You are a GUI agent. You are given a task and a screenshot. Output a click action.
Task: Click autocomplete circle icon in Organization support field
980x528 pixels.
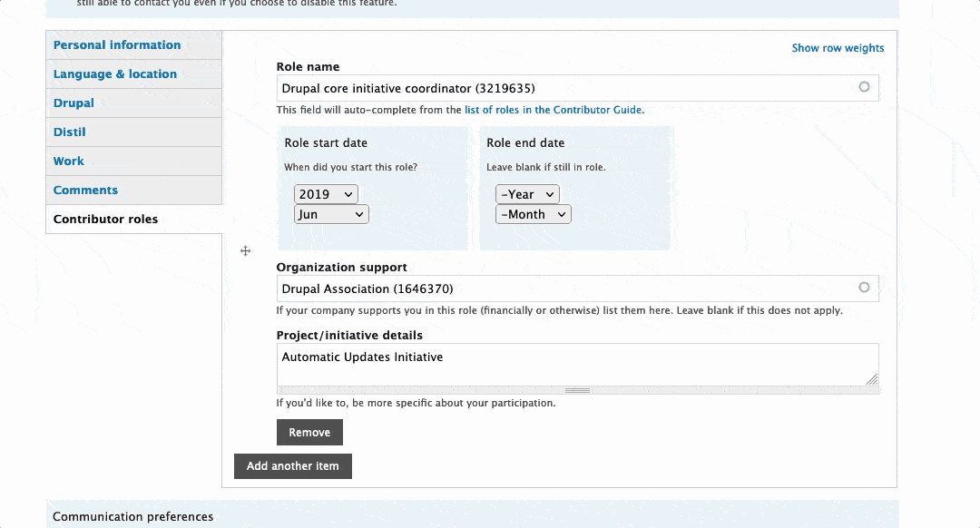point(864,288)
